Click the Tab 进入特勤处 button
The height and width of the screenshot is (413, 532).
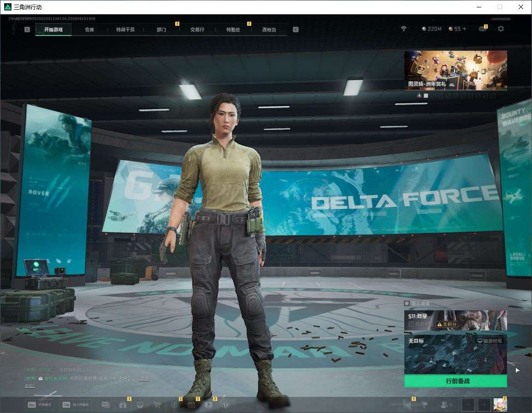click(76, 405)
